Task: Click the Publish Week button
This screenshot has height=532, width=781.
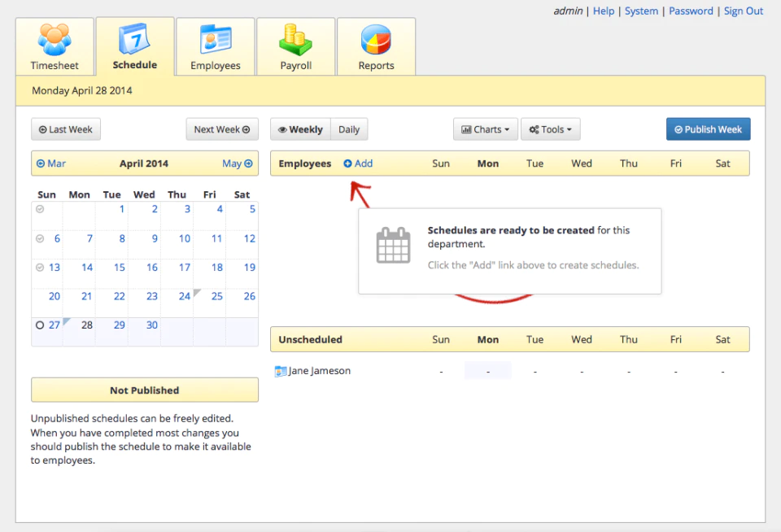Action: click(709, 129)
